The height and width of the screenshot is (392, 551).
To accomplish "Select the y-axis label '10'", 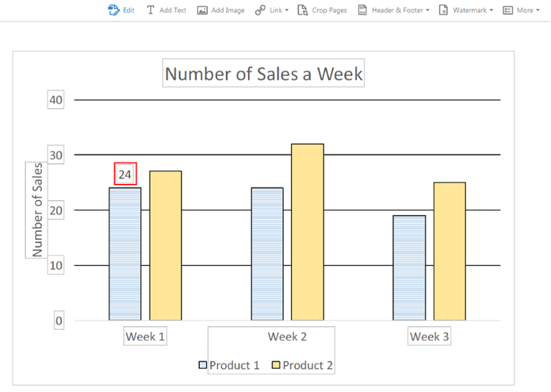I will coord(56,265).
